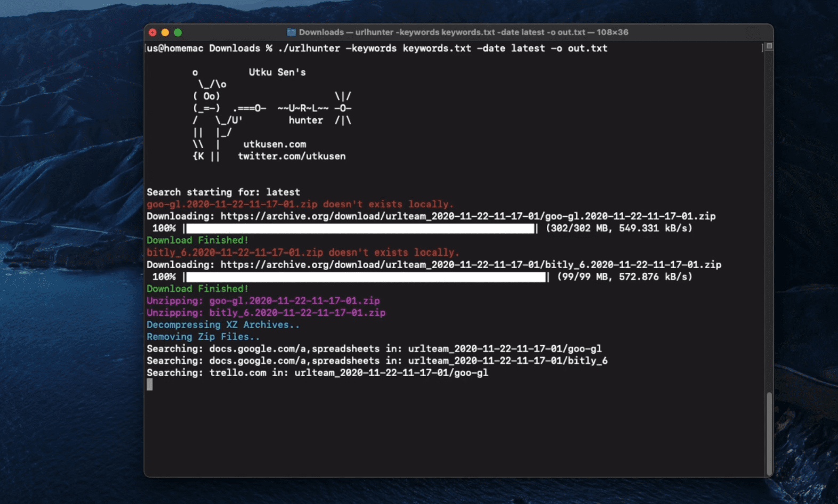Click second green 'Download Finished!' line
This screenshot has width=838, height=504.
tap(197, 289)
